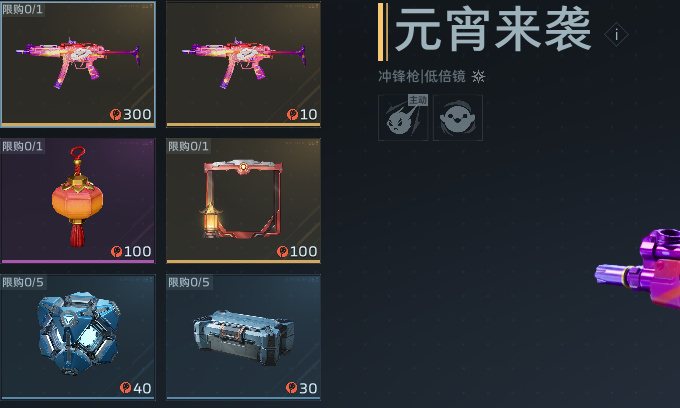This screenshot has height=408, width=680.
Task: Click the 主动 tag on skill icon
Action: pyautogui.click(x=418, y=100)
